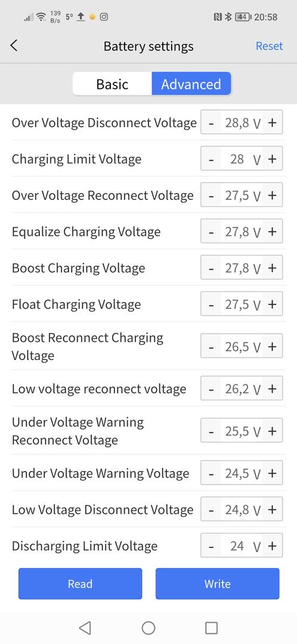Image resolution: width=297 pixels, height=644 pixels.
Task: Tap the Read button
Action: pyautogui.click(x=80, y=584)
